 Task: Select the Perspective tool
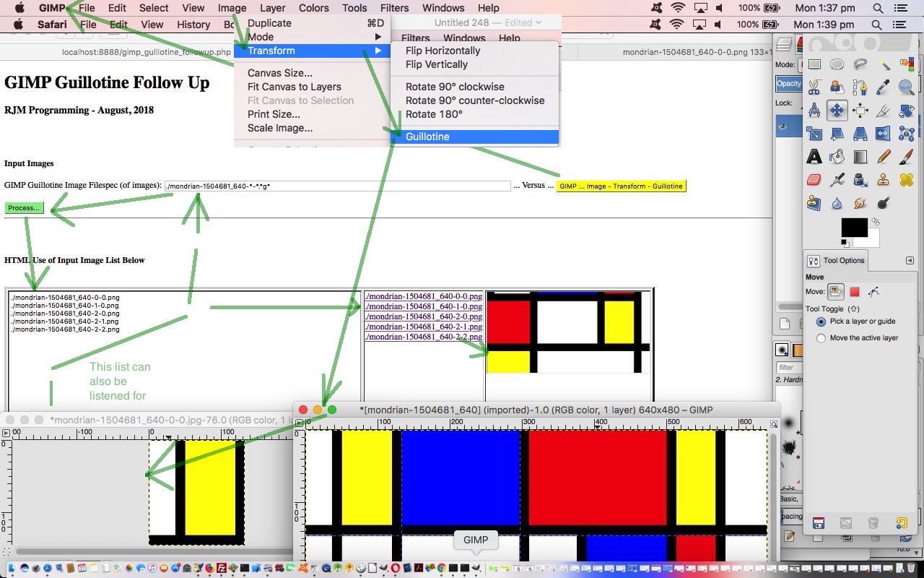860,134
